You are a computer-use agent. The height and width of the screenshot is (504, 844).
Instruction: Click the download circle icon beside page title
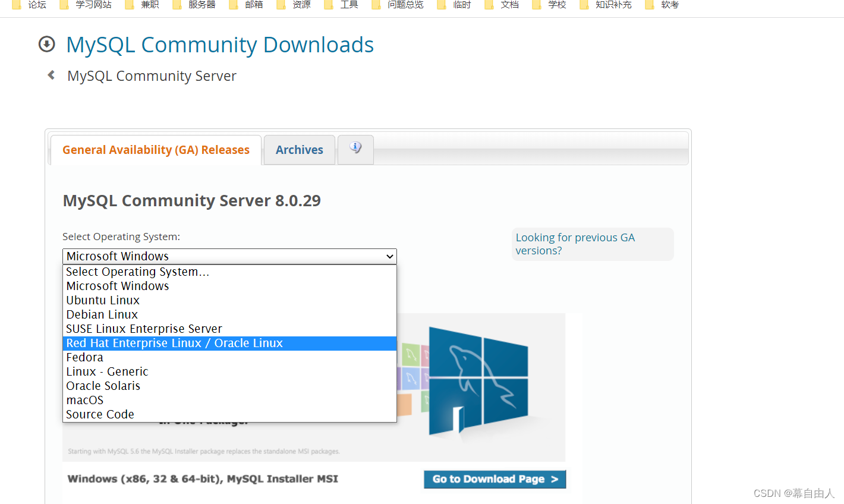46,44
